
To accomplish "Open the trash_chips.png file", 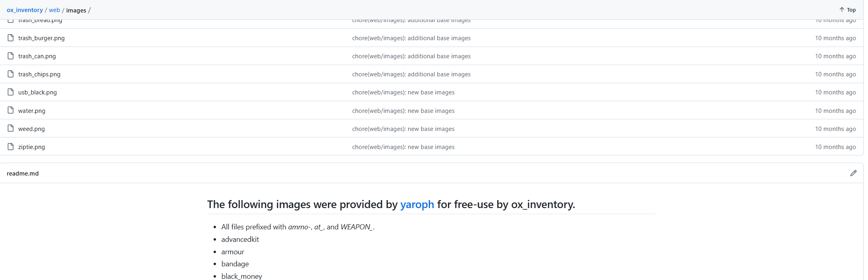I will coord(39,74).
